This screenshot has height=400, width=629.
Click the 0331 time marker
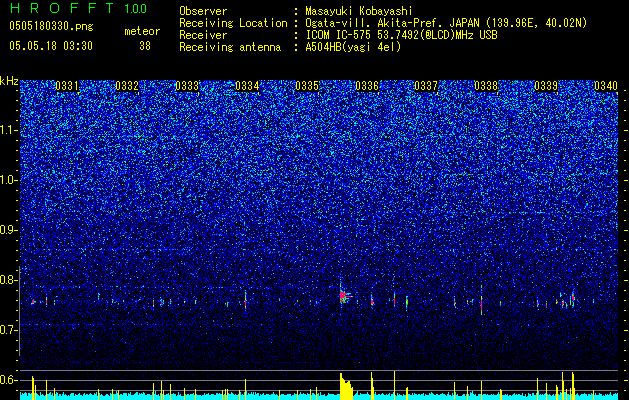click(67, 86)
